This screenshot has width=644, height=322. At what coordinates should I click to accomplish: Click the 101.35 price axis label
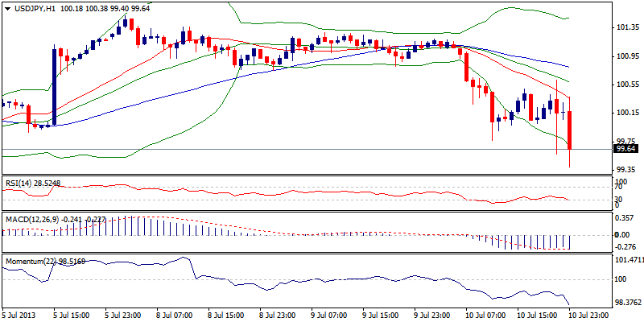pyautogui.click(x=626, y=28)
